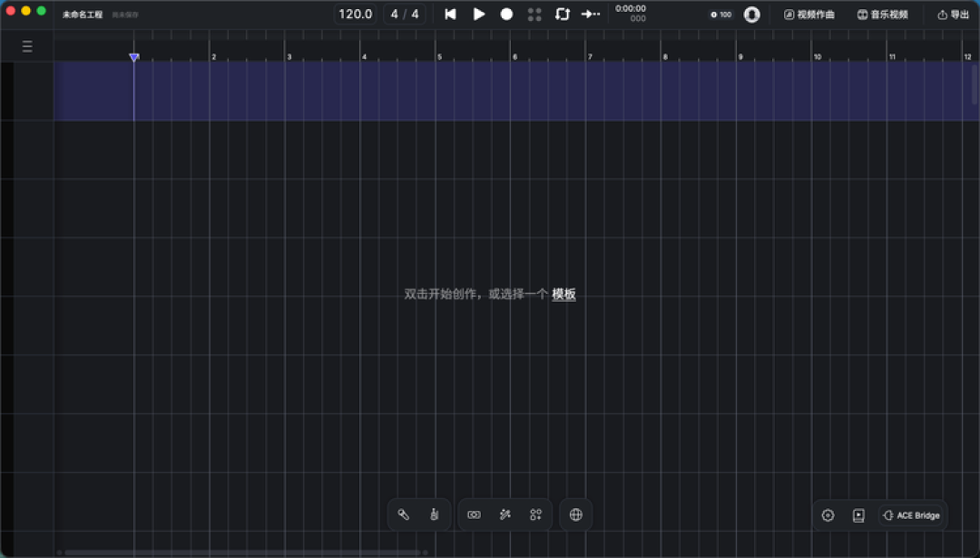Click the rounded-rectangle loop icon in bottom toolbar

click(x=475, y=514)
